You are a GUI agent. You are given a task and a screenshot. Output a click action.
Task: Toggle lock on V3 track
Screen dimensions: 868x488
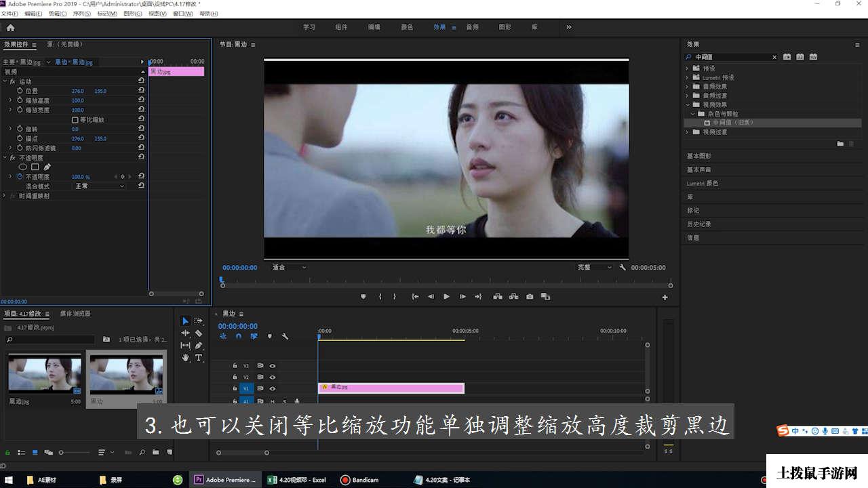(x=235, y=365)
